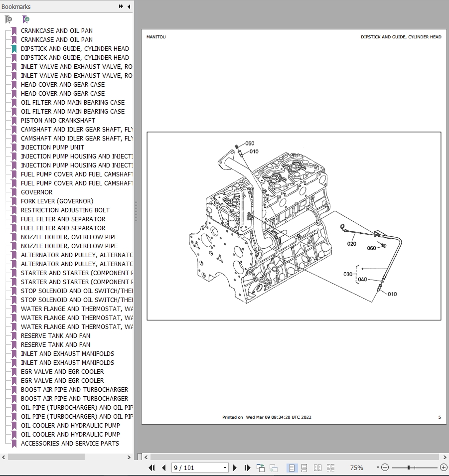
Task: Enable single page view mode
Action: click(292, 468)
